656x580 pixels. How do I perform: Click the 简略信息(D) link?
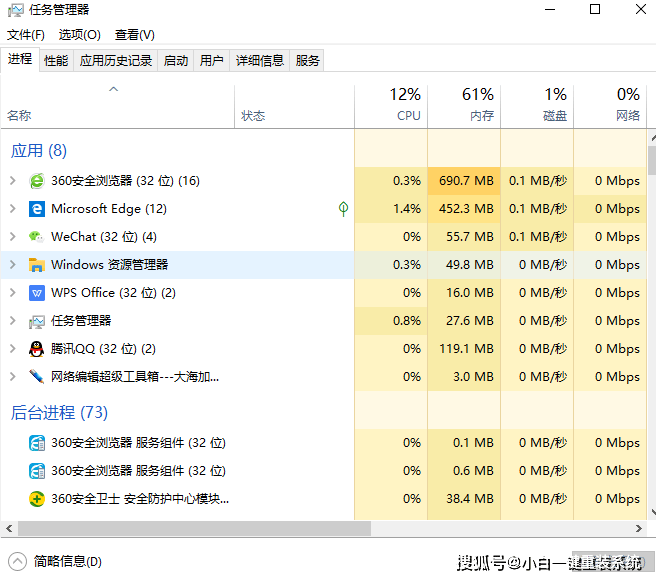point(68,562)
